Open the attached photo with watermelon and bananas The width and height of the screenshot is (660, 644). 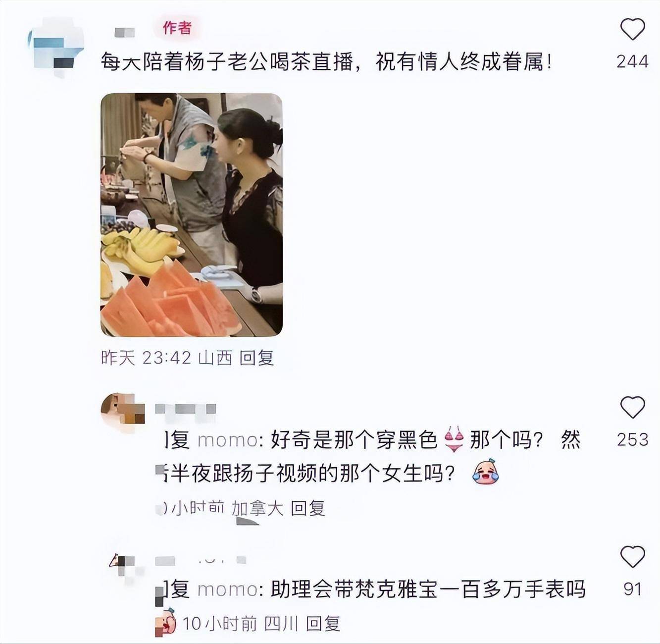(x=192, y=215)
